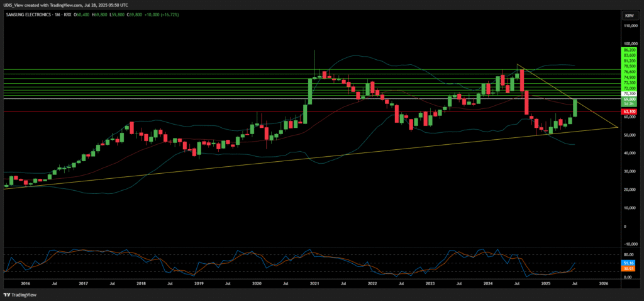Click the 110,000 price axis label
The image size is (644, 301).
(x=629, y=26)
